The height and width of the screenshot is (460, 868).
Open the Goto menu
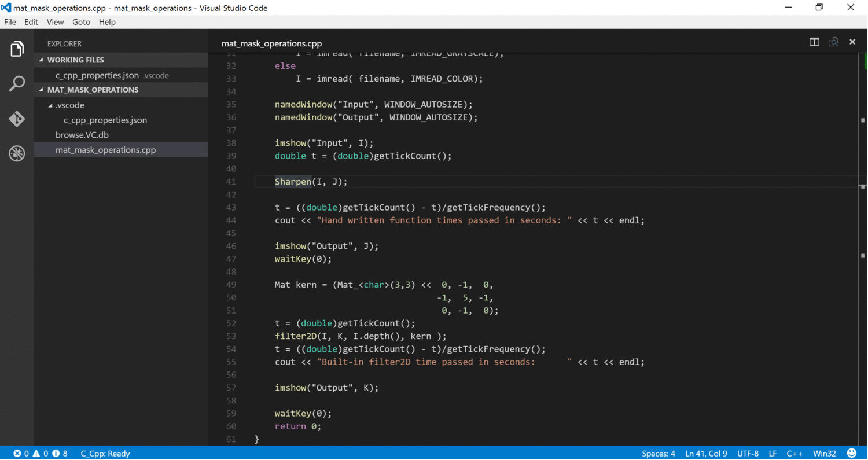81,22
